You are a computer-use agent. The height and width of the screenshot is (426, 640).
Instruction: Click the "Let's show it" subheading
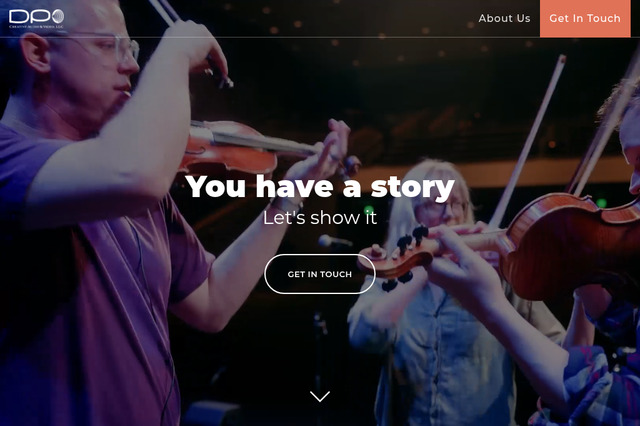[x=320, y=217]
